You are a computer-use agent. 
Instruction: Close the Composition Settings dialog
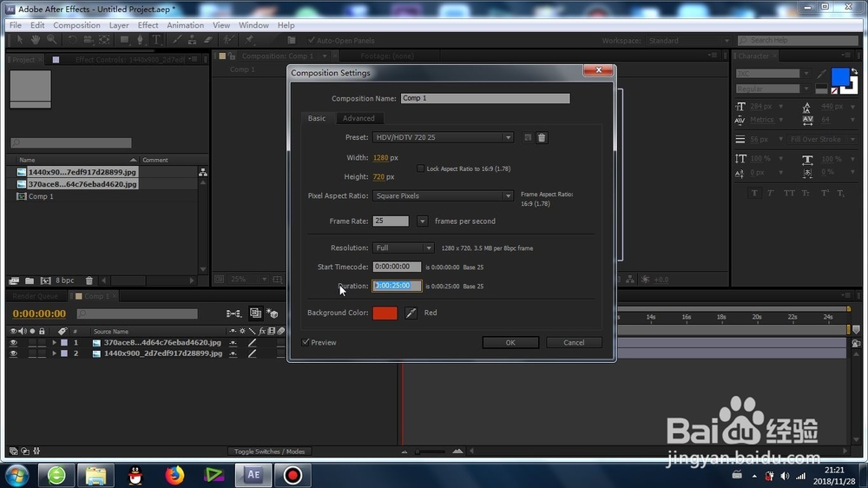598,69
